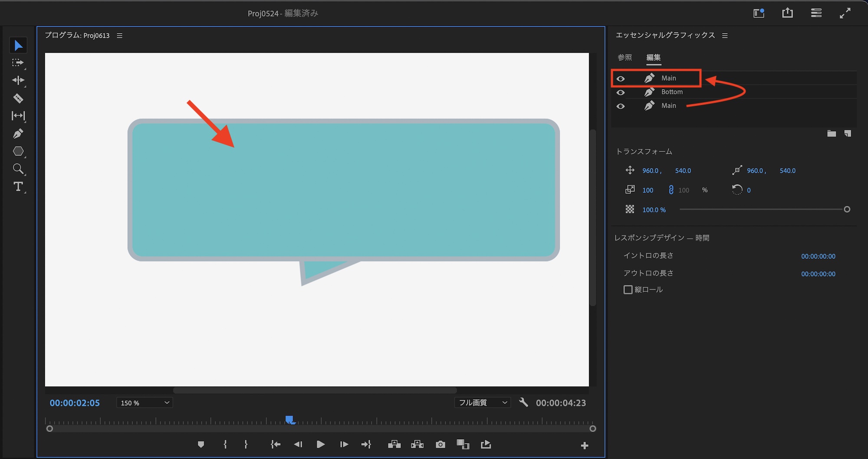Switch to the 参照 tab
The image size is (868, 459).
pyautogui.click(x=625, y=57)
